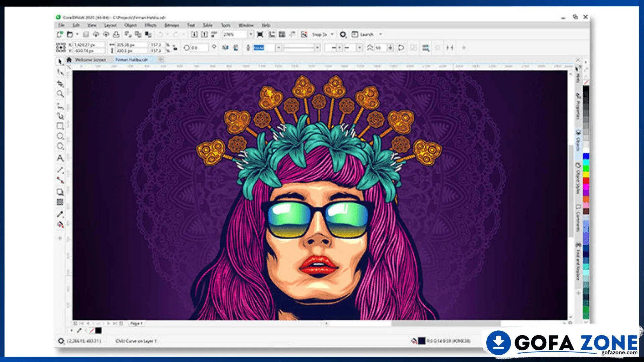
Task: Click the Full-screen preview icon
Action: point(260,34)
